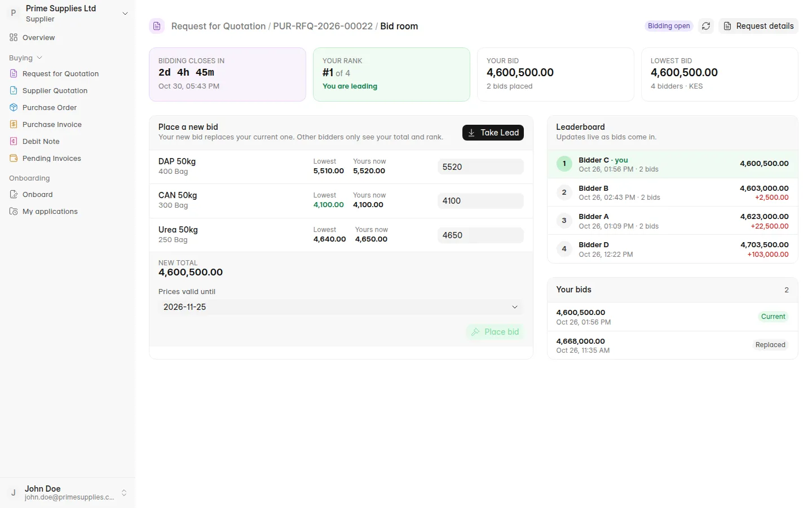This screenshot has height=508, width=812.
Task: Click the Onboarding section label
Action: (x=29, y=178)
